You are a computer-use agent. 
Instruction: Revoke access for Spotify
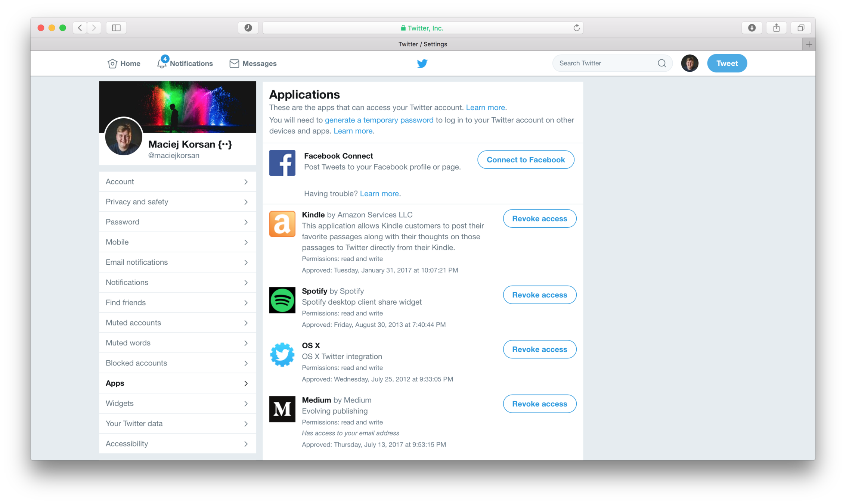(539, 295)
